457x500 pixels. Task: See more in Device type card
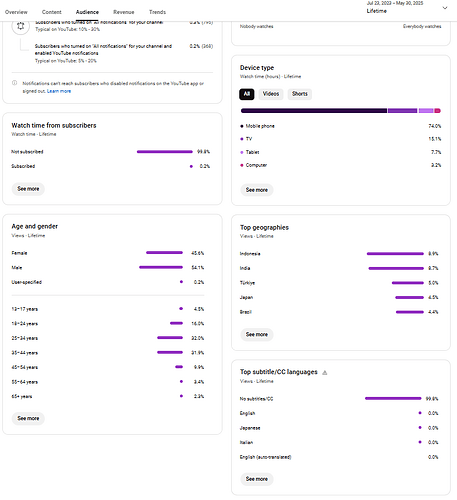click(x=257, y=190)
